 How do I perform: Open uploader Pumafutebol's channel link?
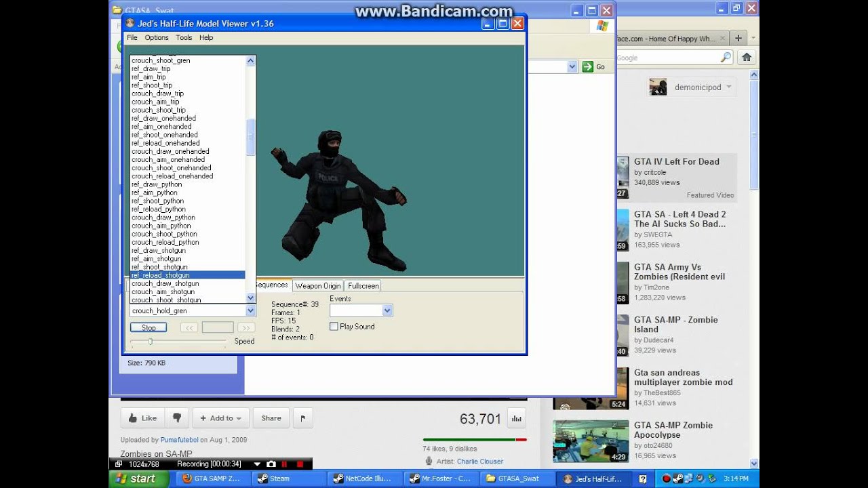point(179,440)
